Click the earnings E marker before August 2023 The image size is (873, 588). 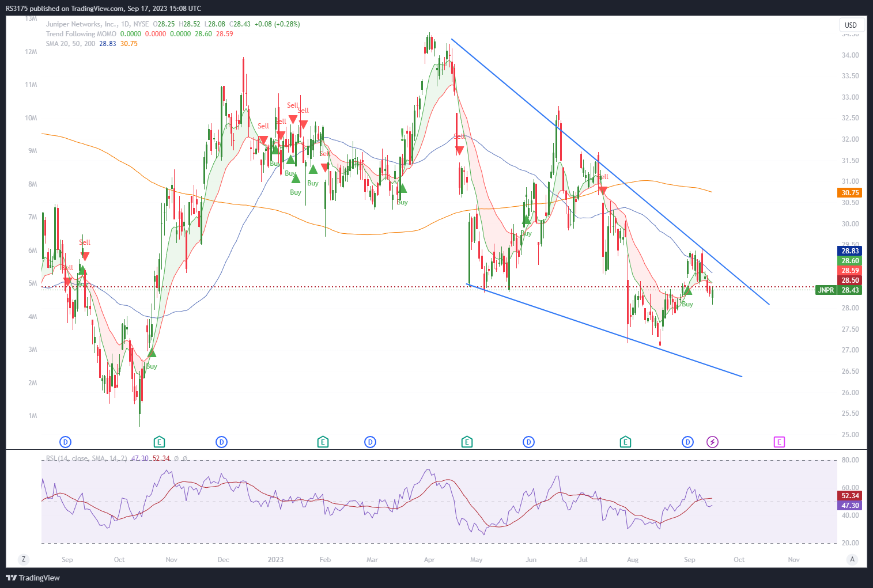625,442
